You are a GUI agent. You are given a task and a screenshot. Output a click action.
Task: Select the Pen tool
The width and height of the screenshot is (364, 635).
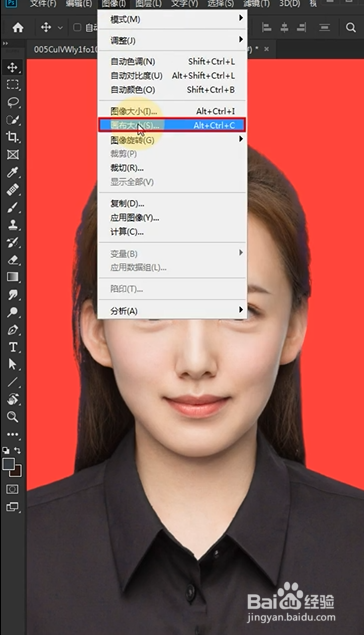[x=13, y=330]
